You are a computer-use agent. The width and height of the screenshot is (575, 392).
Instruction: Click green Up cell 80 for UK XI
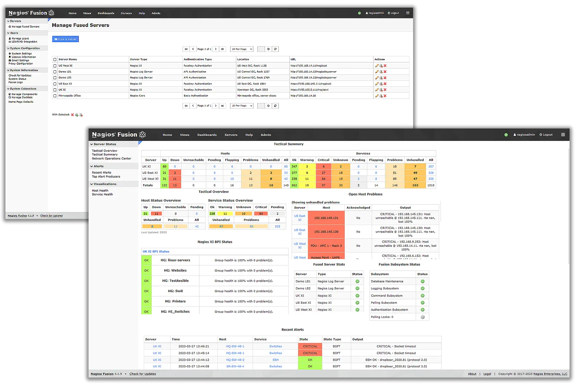[x=164, y=167]
